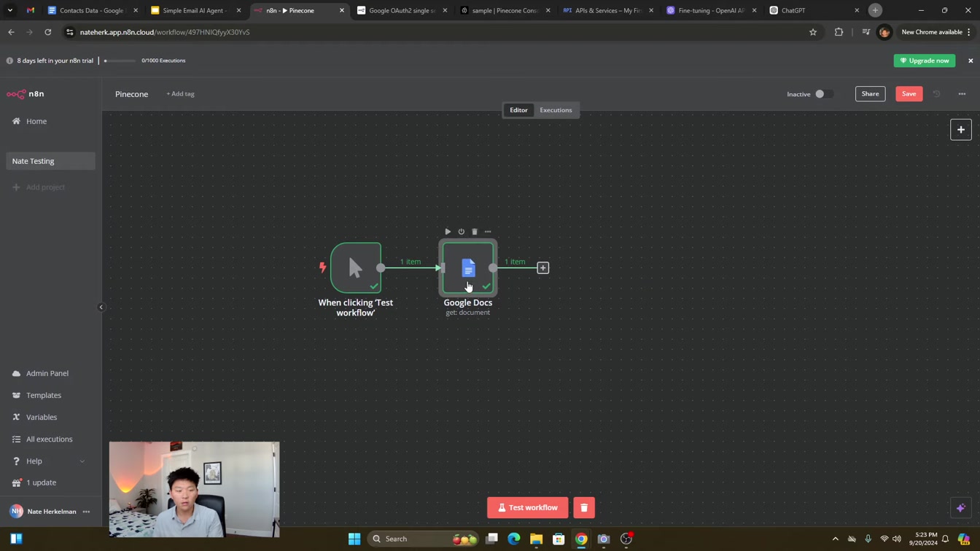Switch to Simple Email AI Agent tab
The height and width of the screenshot is (551, 980).
(x=196, y=10)
